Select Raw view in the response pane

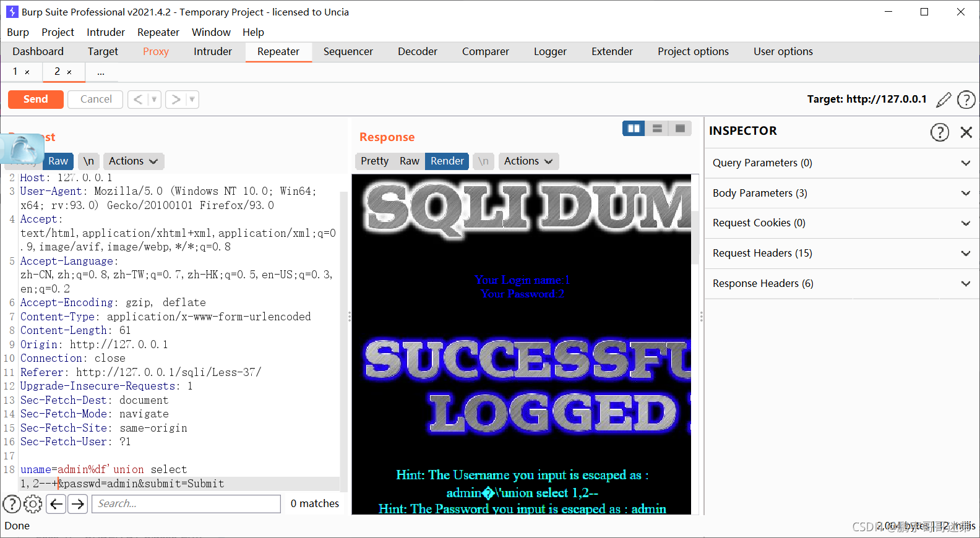click(410, 161)
